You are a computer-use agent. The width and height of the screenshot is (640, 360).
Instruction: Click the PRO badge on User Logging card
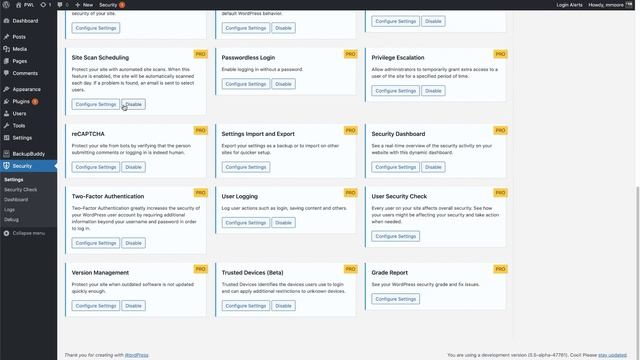click(351, 193)
